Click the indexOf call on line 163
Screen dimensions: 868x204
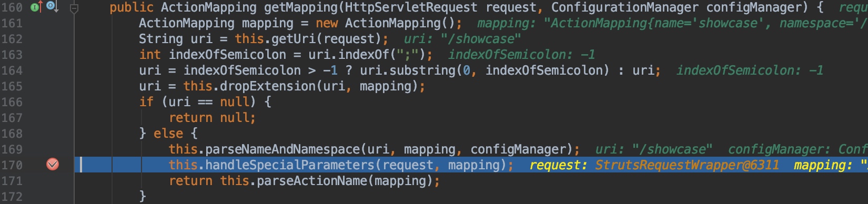[x=364, y=55]
